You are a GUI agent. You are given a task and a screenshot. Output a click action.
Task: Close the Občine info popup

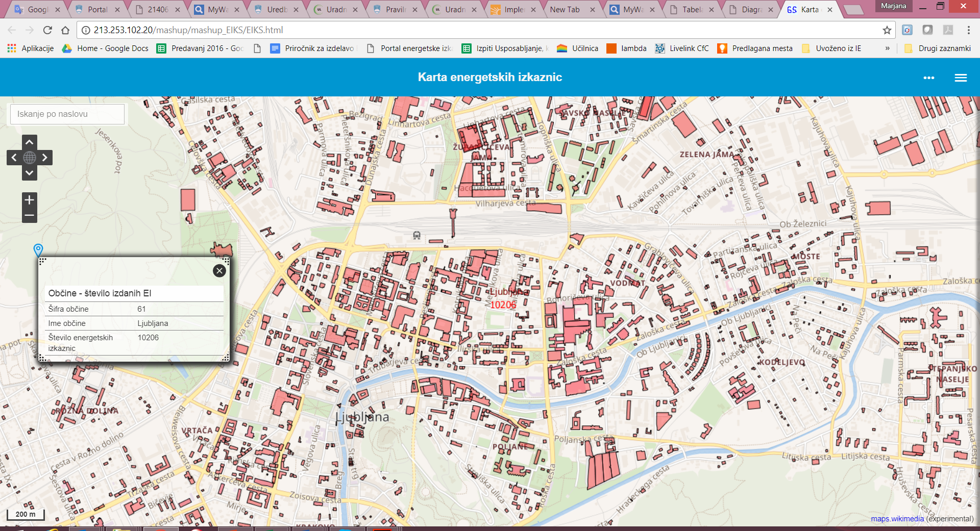(219, 271)
